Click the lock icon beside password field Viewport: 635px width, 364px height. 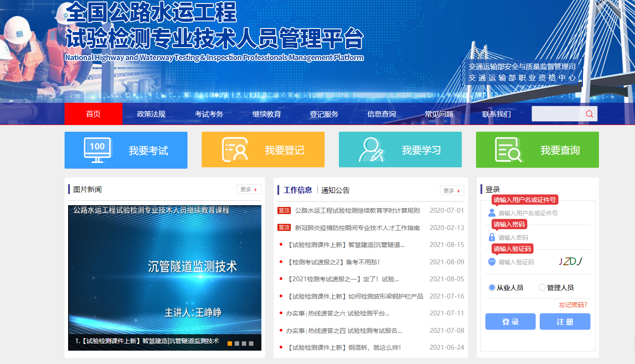point(492,238)
